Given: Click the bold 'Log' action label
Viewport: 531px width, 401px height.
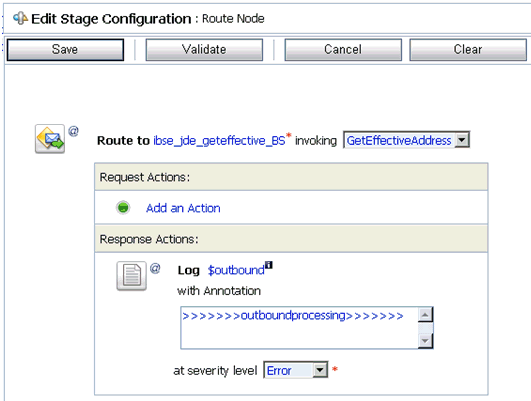Looking at the screenshot, I should click(x=189, y=270).
